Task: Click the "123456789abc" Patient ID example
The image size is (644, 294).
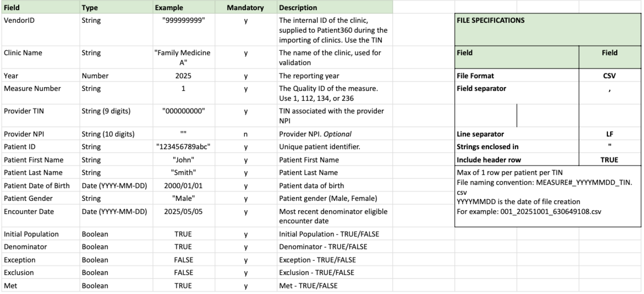Action: 183,146
